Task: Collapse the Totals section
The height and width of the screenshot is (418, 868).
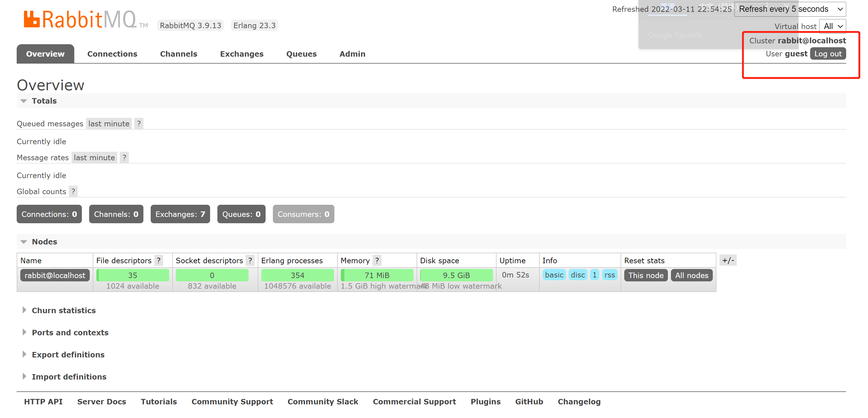Action: tap(44, 101)
